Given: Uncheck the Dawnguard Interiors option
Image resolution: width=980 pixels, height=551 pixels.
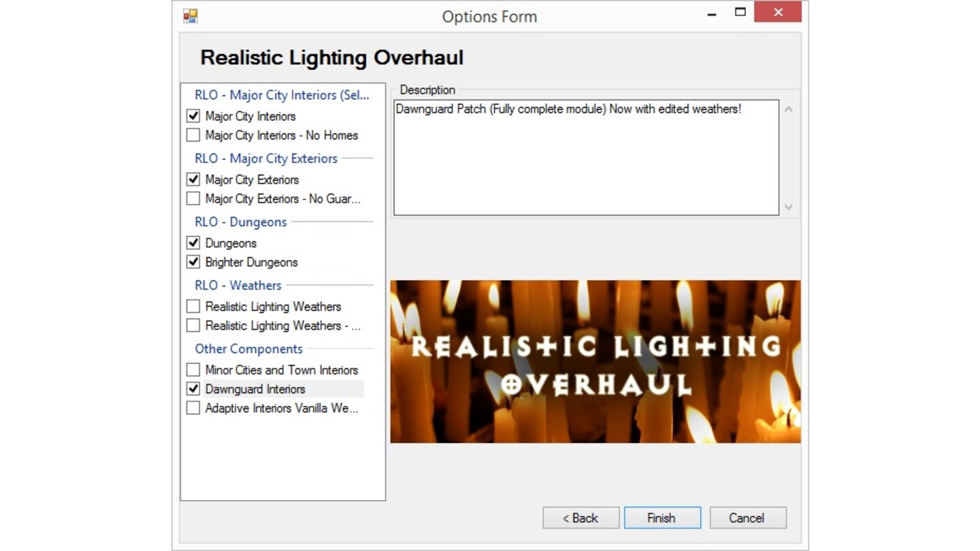Looking at the screenshot, I should (x=193, y=389).
